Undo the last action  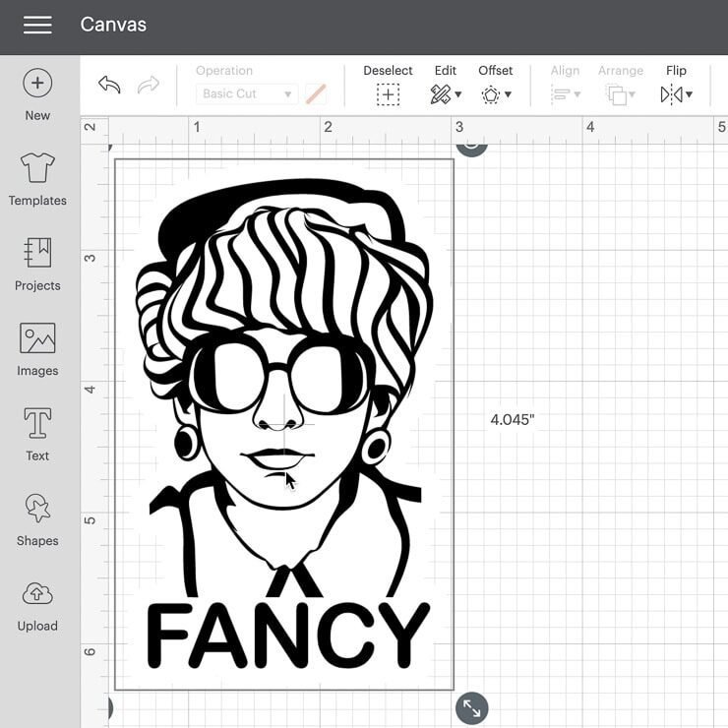pos(109,86)
